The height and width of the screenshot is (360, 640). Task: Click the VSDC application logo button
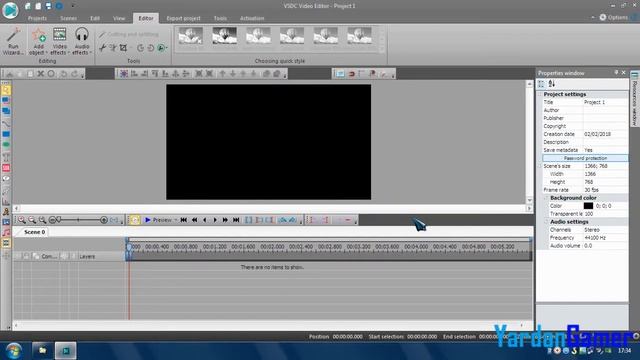(10, 10)
